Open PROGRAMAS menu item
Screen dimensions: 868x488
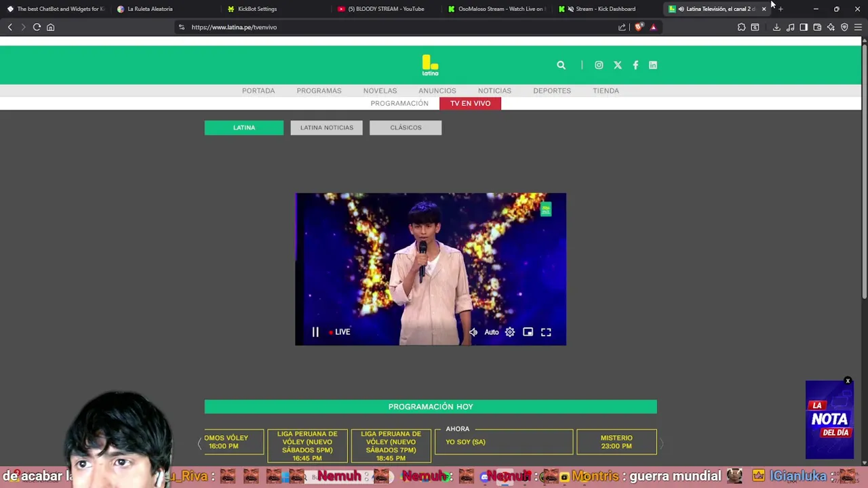pyautogui.click(x=319, y=91)
